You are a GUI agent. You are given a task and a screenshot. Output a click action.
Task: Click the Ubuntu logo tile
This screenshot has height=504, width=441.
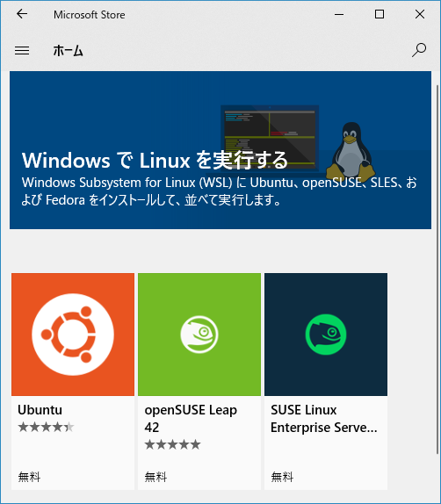click(73, 335)
